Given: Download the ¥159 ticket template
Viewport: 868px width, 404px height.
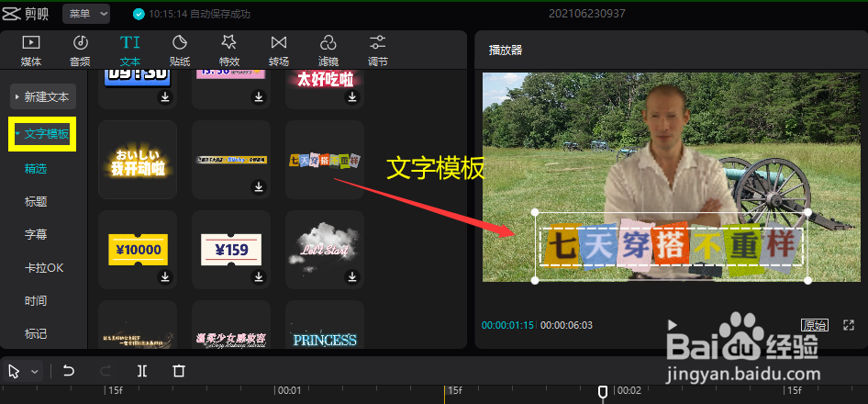Looking at the screenshot, I should 259,277.
